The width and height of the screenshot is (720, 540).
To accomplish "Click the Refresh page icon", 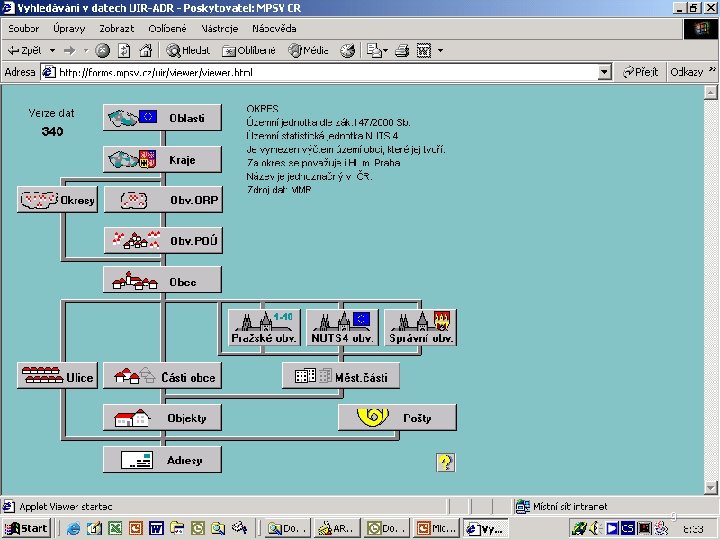I will 124,51.
